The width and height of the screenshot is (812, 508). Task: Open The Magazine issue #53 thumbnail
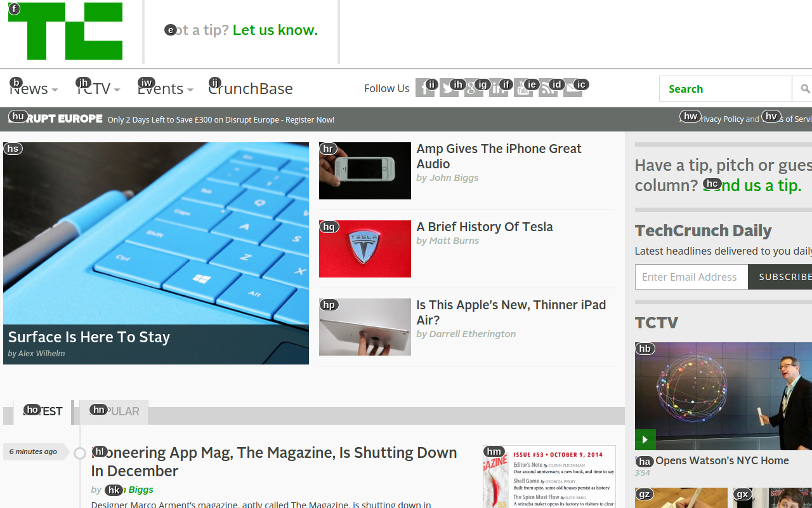tap(549, 477)
